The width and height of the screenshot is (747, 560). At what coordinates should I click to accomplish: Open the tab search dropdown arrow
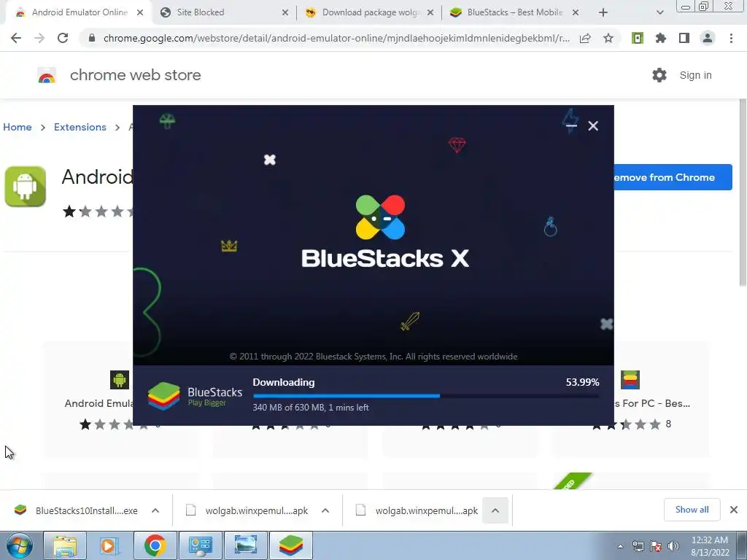(659, 12)
